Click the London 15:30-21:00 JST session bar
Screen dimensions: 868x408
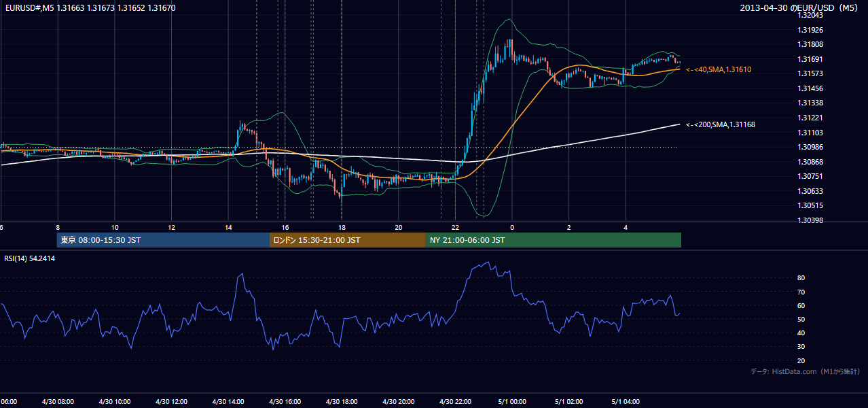[348, 240]
